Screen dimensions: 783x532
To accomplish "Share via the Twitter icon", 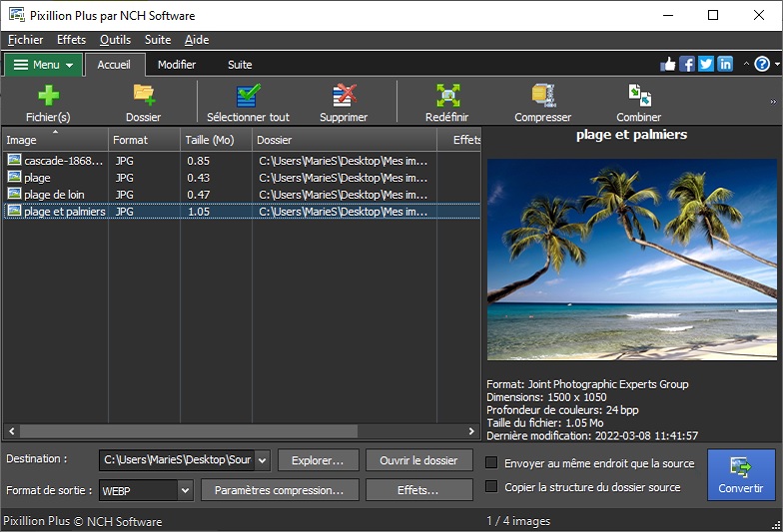I will [705, 64].
